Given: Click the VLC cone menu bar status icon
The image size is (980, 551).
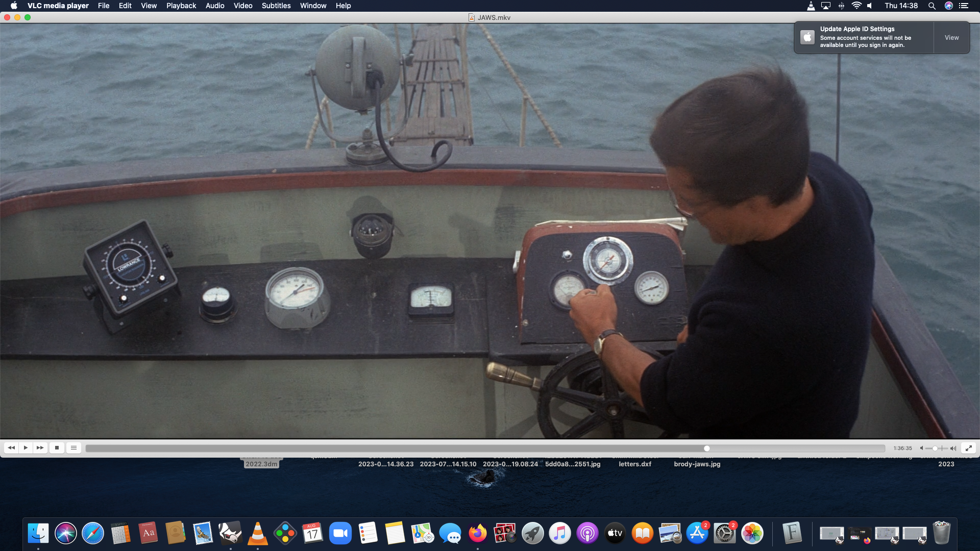Looking at the screenshot, I should pos(811,6).
